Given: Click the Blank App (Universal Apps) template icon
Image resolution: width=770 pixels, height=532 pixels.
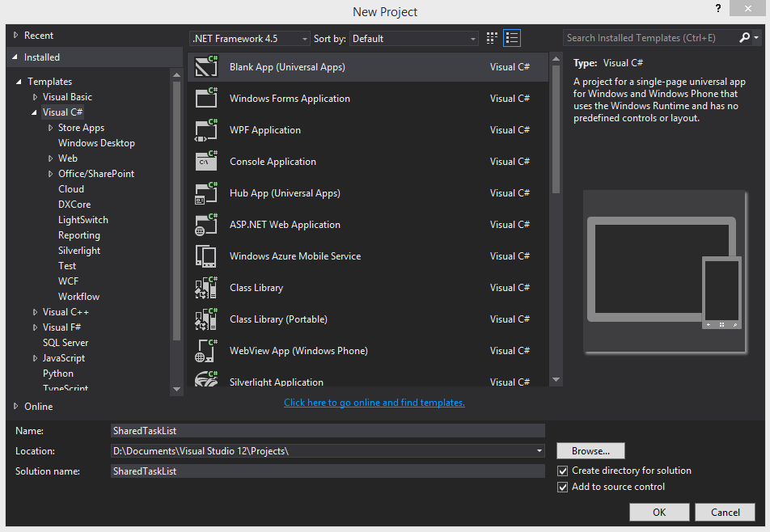Looking at the screenshot, I should click(206, 67).
